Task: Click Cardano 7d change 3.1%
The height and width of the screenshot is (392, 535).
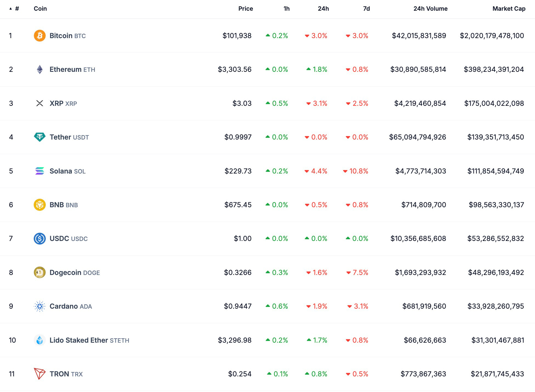Action: pos(358,306)
